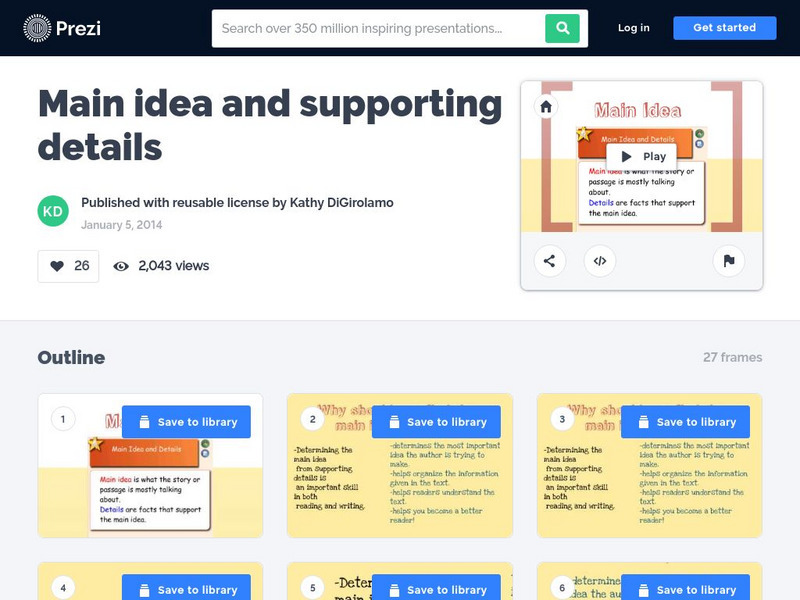
Task: Click the frame number 6 badge
Action: (x=562, y=588)
